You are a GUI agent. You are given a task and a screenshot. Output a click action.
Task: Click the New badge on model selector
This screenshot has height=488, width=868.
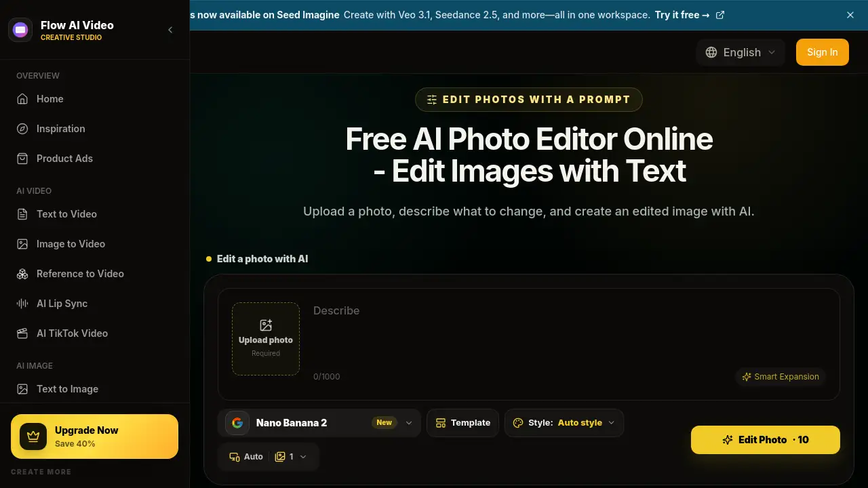(384, 423)
